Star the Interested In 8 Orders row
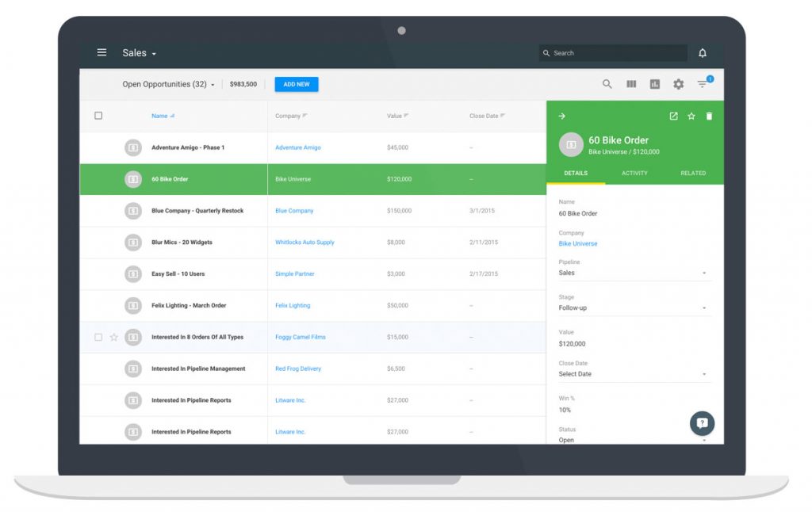 point(113,337)
